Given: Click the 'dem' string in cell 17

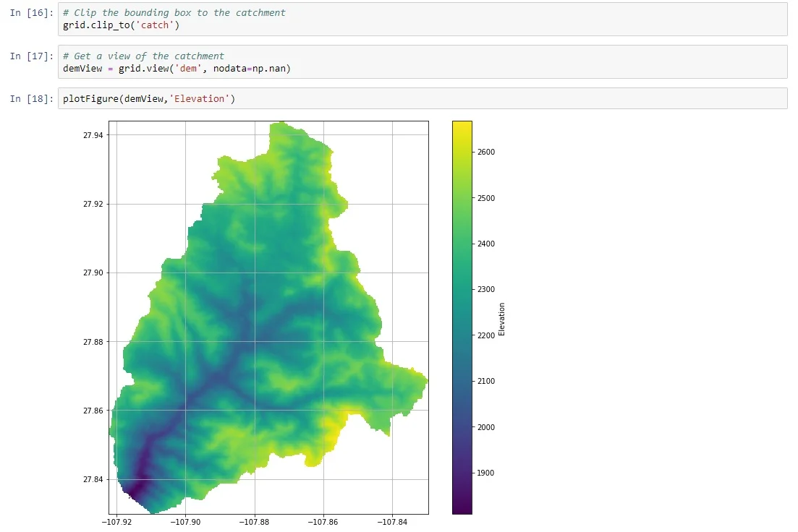Looking at the screenshot, I should pyautogui.click(x=188, y=68).
